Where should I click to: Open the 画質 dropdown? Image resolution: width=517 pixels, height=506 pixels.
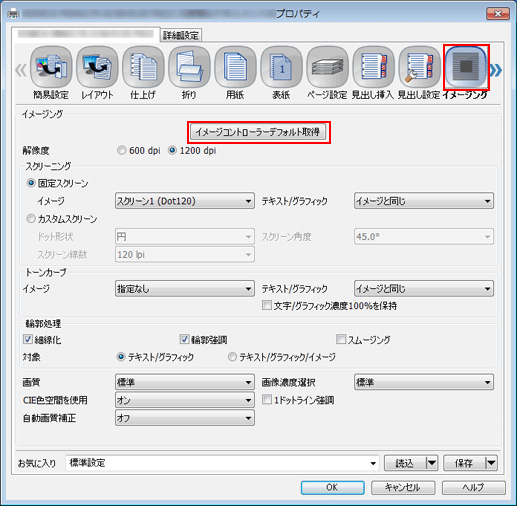[185, 382]
